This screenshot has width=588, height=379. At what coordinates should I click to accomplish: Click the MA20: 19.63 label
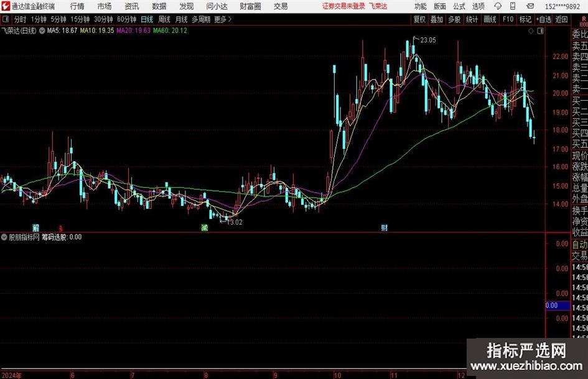pyautogui.click(x=134, y=30)
